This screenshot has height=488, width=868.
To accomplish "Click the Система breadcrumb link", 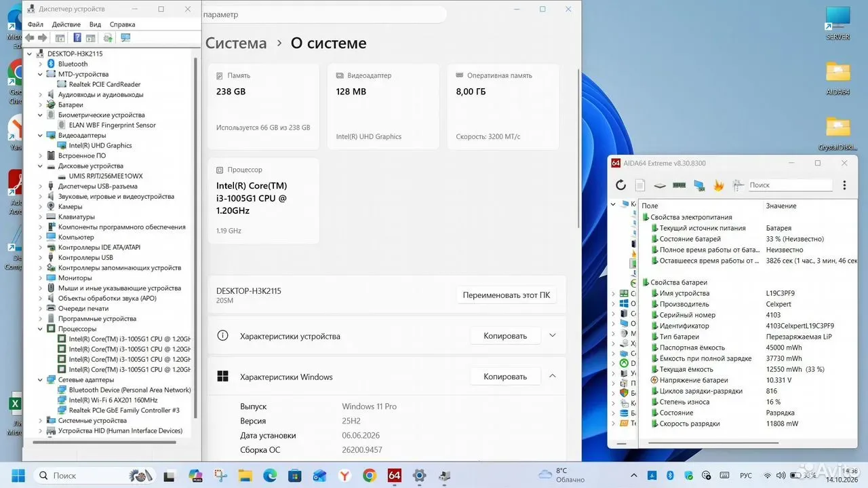I will tap(236, 43).
